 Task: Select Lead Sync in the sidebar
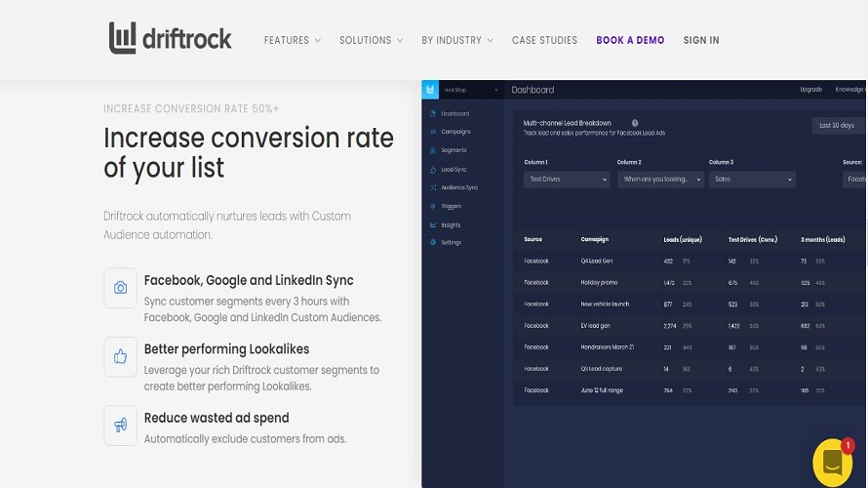click(x=454, y=170)
